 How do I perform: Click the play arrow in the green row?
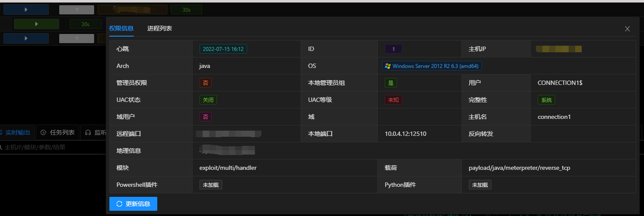pyautogui.click(x=37, y=24)
